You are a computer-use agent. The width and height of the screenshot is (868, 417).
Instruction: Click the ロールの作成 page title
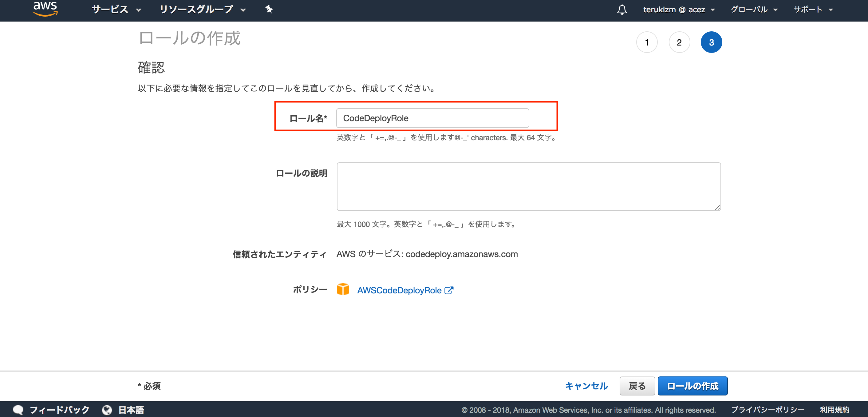(189, 38)
